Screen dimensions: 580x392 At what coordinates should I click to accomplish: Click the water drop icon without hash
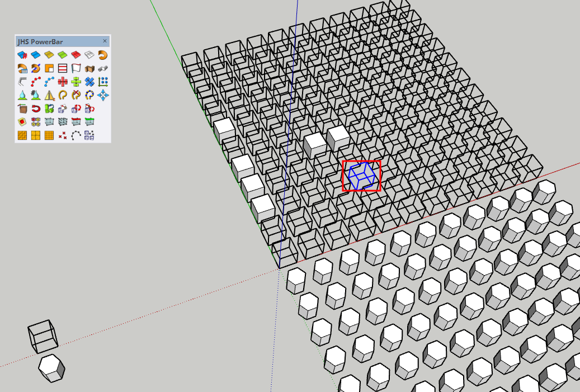click(22, 95)
